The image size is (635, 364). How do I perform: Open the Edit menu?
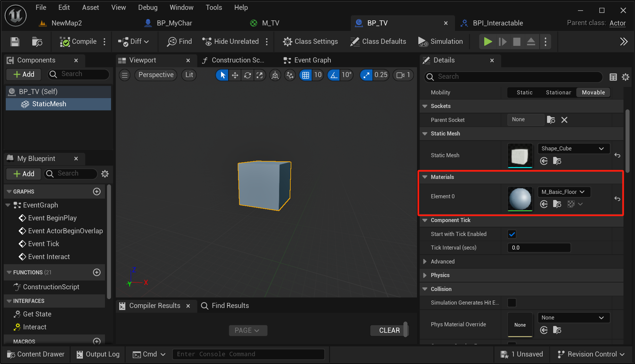click(64, 7)
